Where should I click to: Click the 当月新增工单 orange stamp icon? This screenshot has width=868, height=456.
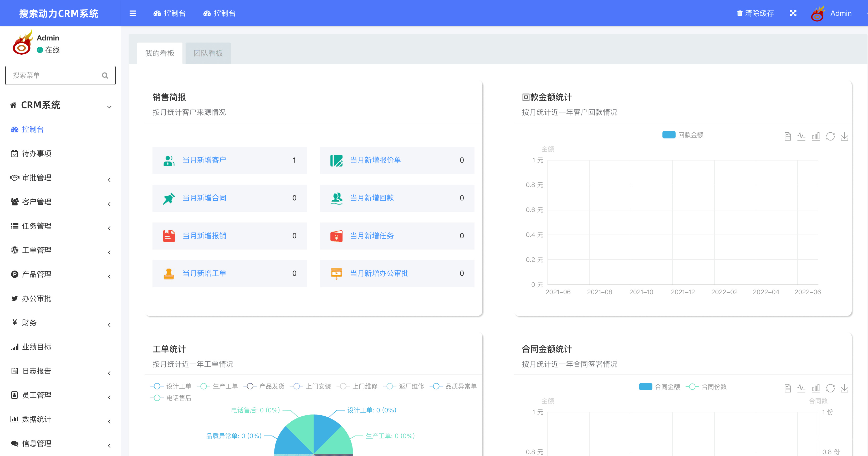[169, 273]
